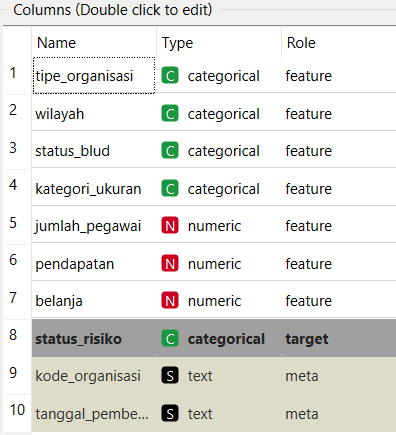The image size is (396, 435).
Task: Open type dropdown for status_blud
Action: point(219,150)
